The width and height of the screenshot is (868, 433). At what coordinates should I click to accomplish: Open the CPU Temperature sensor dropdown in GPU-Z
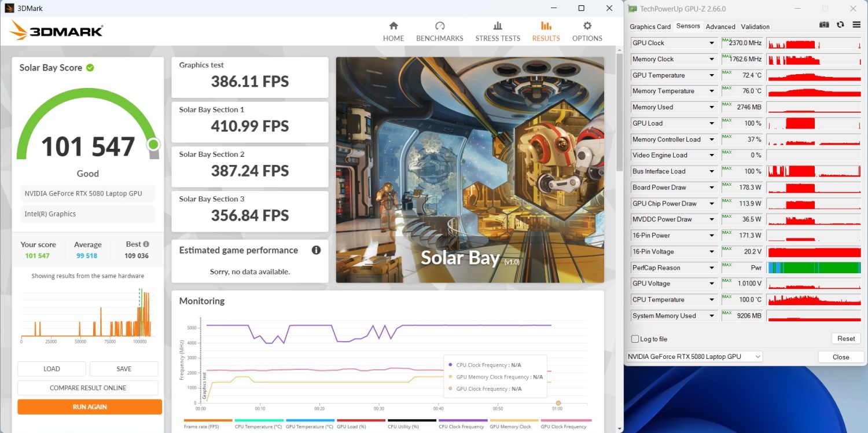point(712,300)
